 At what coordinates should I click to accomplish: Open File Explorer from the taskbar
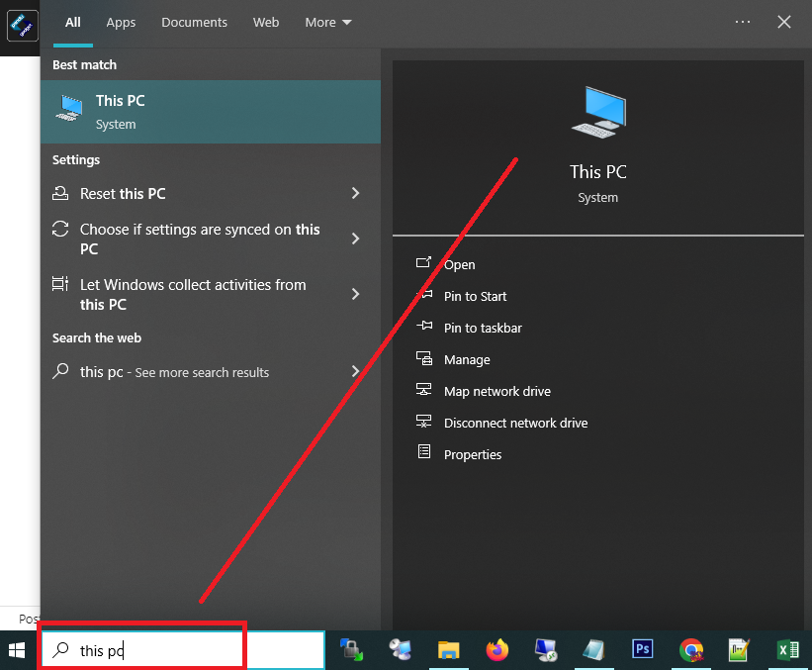[x=448, y=650]
